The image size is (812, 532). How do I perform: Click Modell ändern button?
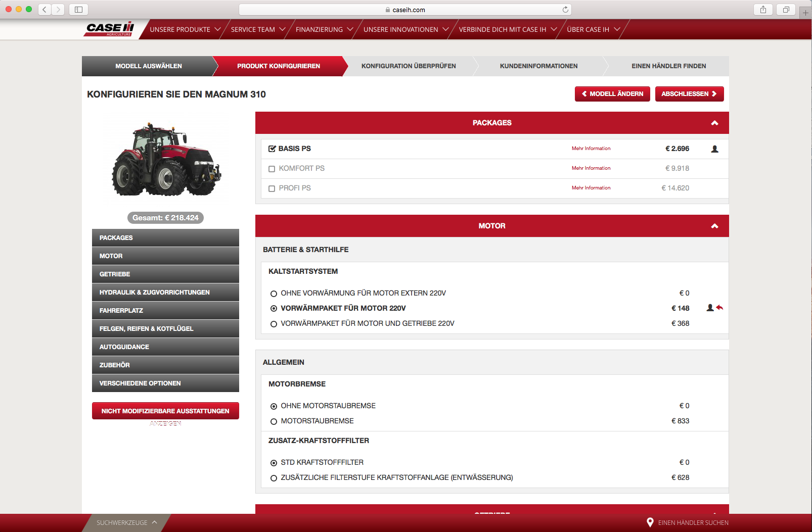(x=612, y=94)
